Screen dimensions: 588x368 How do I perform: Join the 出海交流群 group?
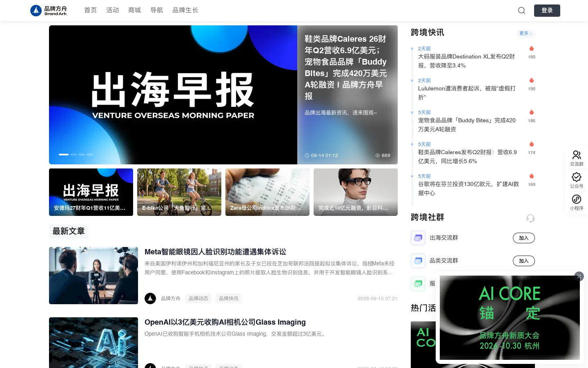[523, 238]
